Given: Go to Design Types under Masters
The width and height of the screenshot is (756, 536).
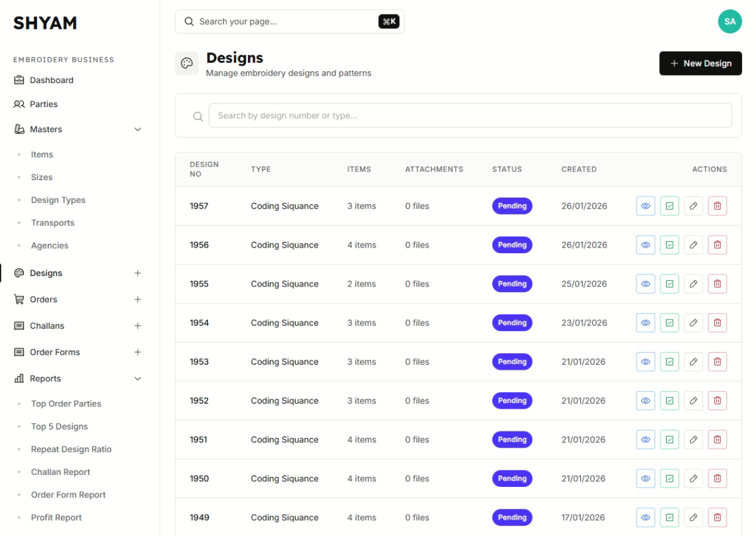Looking at the screenshot, I should click(x=58, y=200).
